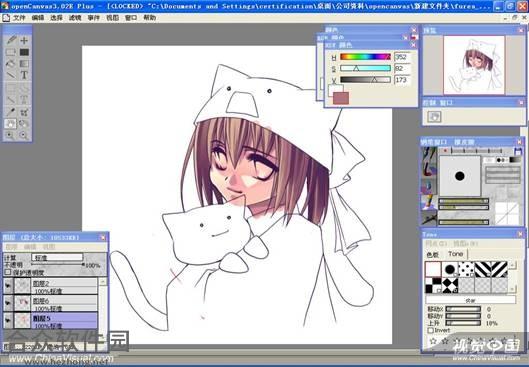
Task: Select the rectangle selection tool
Action: click(11, 52)
